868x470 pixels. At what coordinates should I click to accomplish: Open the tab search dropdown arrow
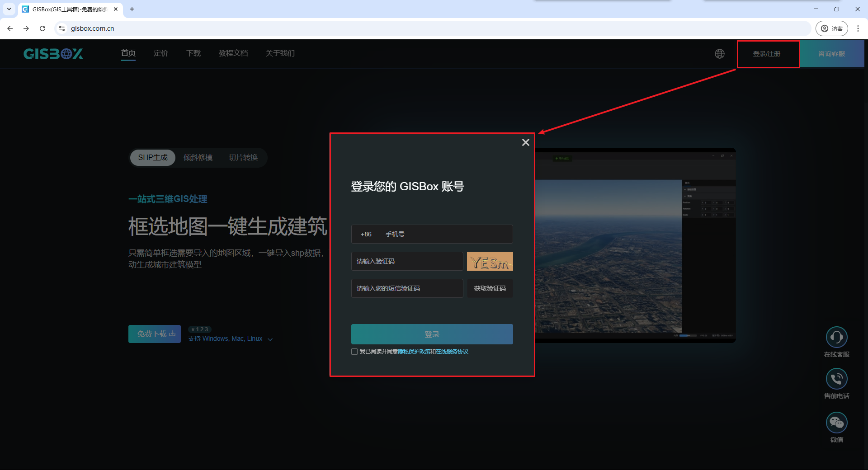tap(9, 9)
